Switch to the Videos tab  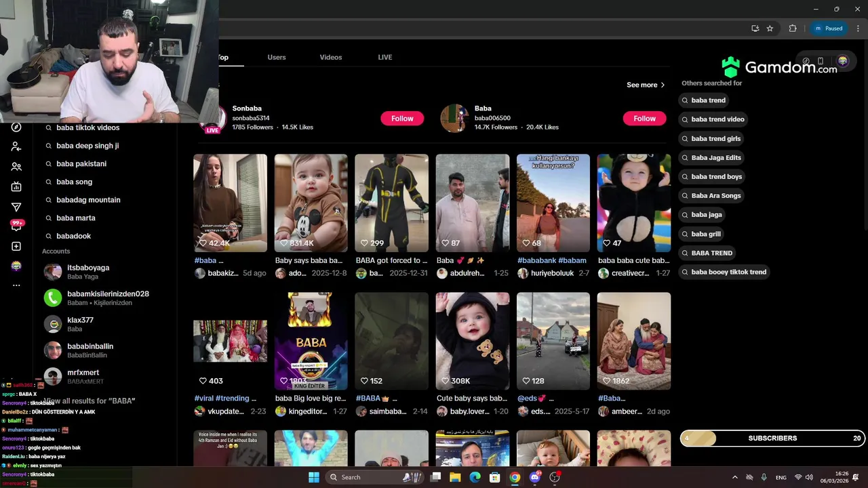(331, 58)
